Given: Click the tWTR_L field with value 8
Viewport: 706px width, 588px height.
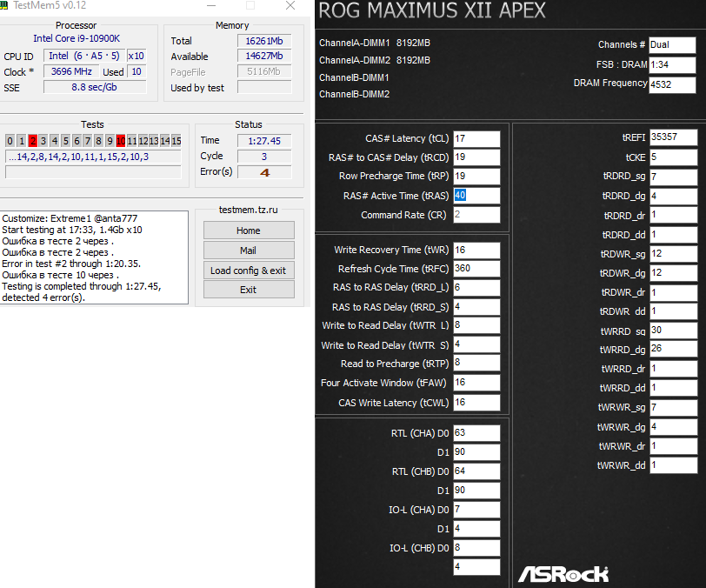Looking at the screenshot, I should point(476,325).
